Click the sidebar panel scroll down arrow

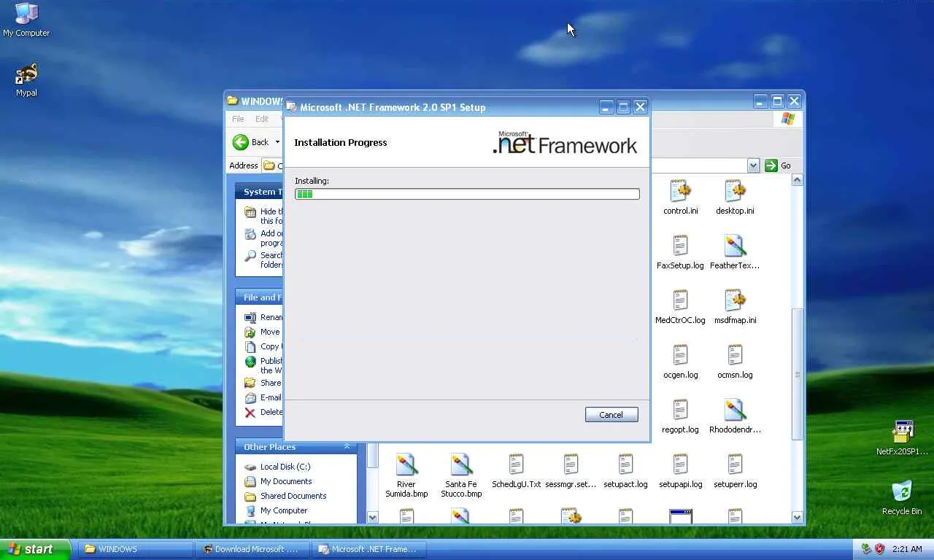[372, 518]
